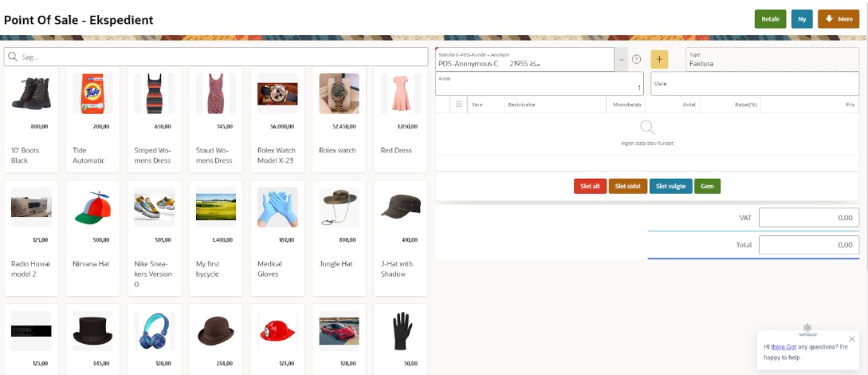The height and width of the screenshot is (375, 868).
Task: Select the 10' Boots Black product
Action: coord(31,120)
